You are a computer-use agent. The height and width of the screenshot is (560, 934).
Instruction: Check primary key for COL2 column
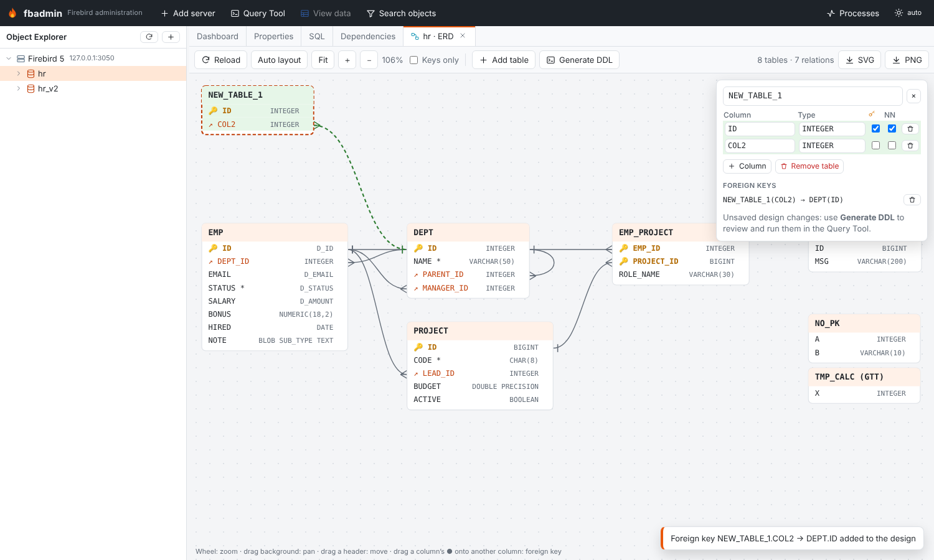(x=875, y=146)
